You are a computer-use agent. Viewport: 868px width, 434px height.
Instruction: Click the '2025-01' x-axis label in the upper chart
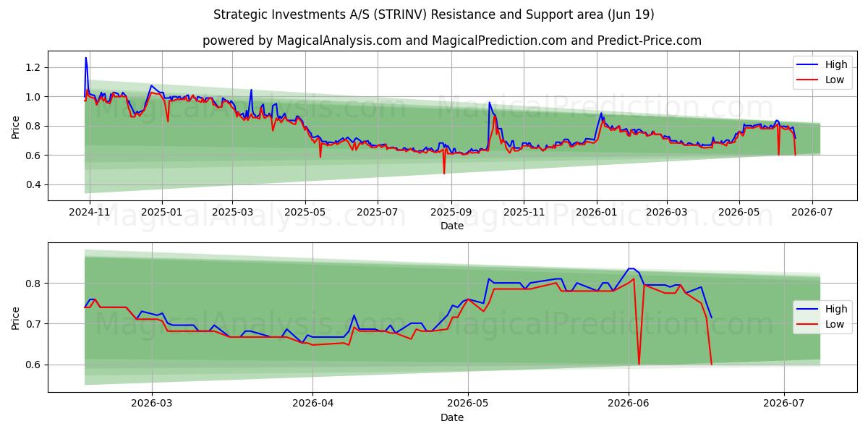pyautogui.click(x=161, y=213)
